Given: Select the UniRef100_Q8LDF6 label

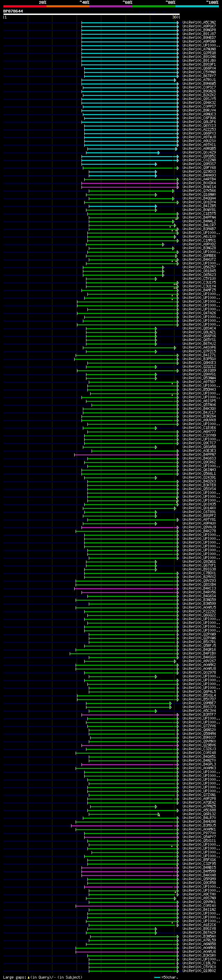Looking at the screenshot, I should coord(199,122).
